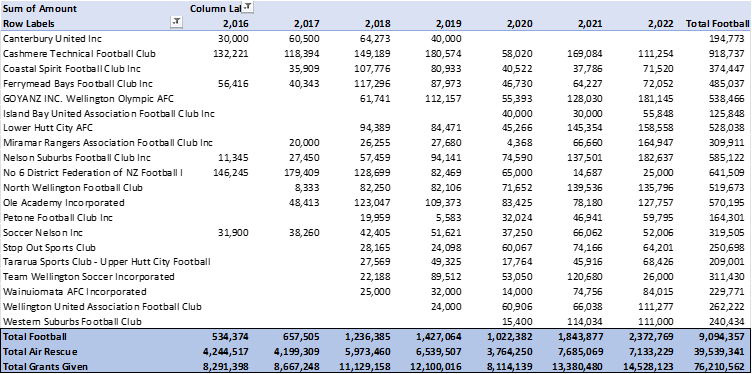The image size is (752, 374).
Task: Select cell value 123,047 for Ole Academy
Action: [x=373, y=202]
